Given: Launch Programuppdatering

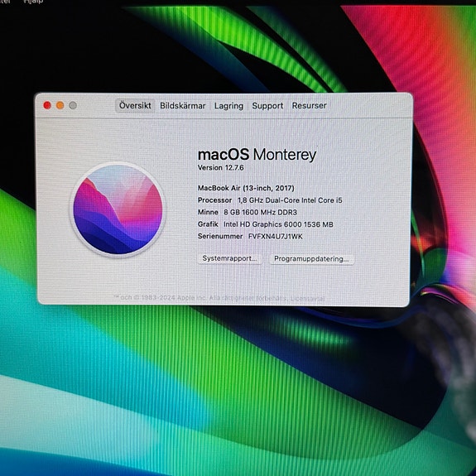Looking at the screenshot, I should coord(312,259).
